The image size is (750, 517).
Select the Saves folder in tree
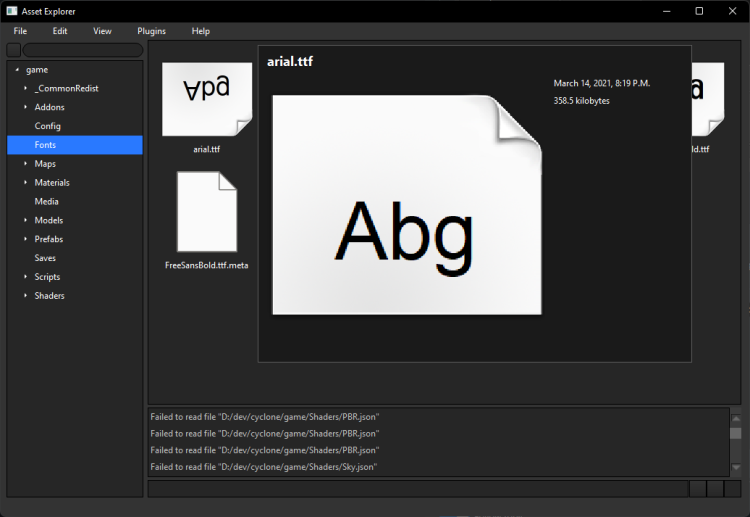pos(46,258)
